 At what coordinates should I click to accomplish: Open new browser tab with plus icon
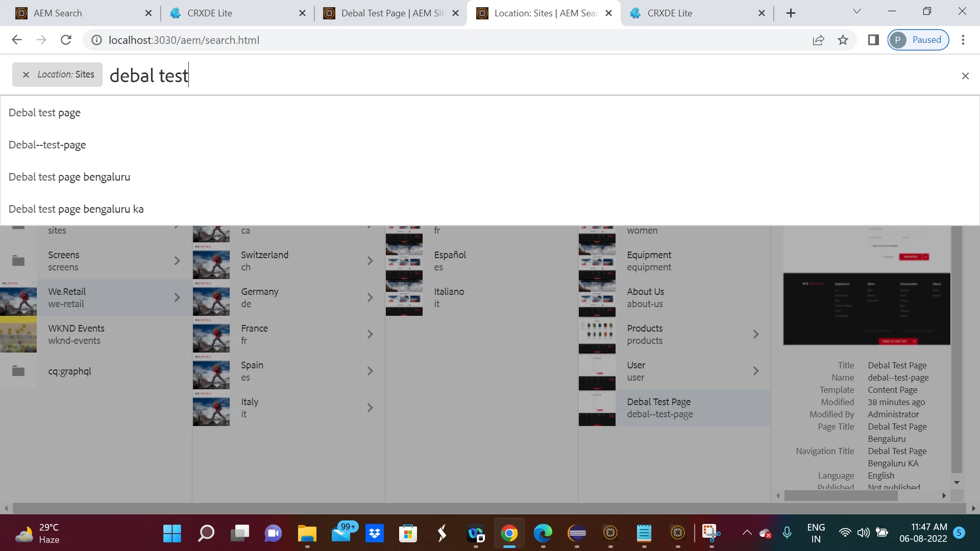tap(791, 13)
